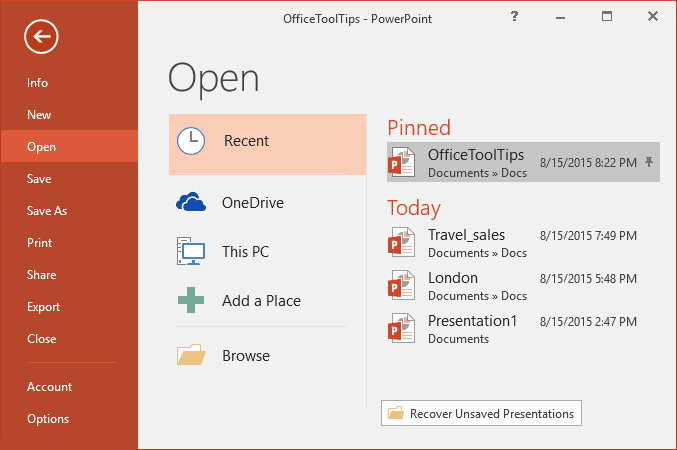Click the Documents path under Presentation1
The image size is (677, 450).
coord(459,339)
